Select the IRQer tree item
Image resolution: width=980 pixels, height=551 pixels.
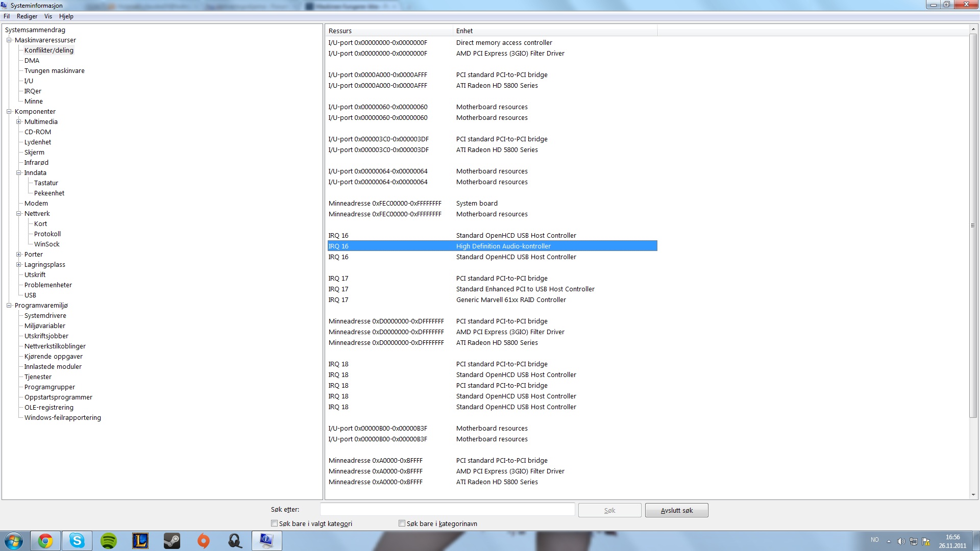pyautogui.click(x=33, y=91)
